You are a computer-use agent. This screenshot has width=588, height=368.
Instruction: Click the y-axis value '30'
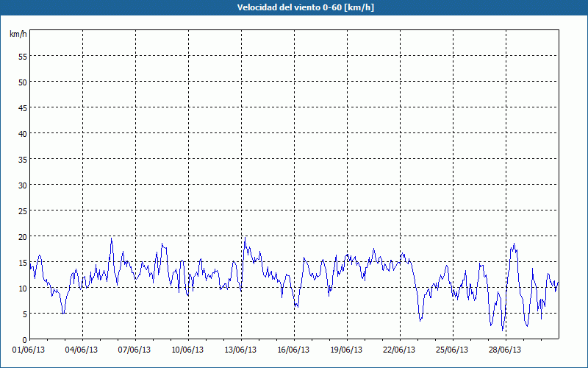coord(23,185)
